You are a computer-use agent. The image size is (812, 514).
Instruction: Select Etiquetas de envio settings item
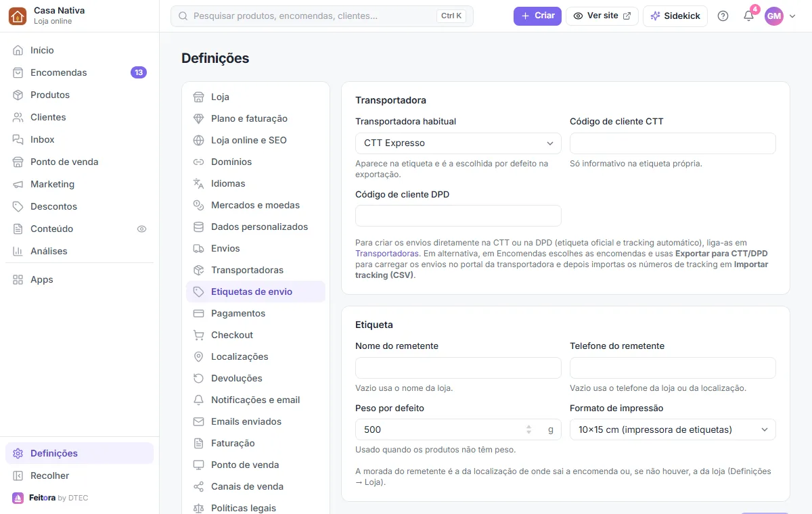[x=256, y=291]
